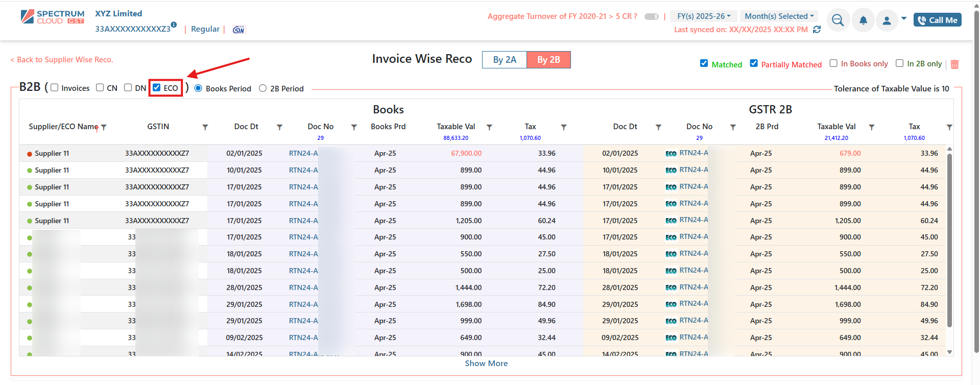Screen dimensions: 980x385
Task: Click the user profile icon
Action: (x=887, y=20)
